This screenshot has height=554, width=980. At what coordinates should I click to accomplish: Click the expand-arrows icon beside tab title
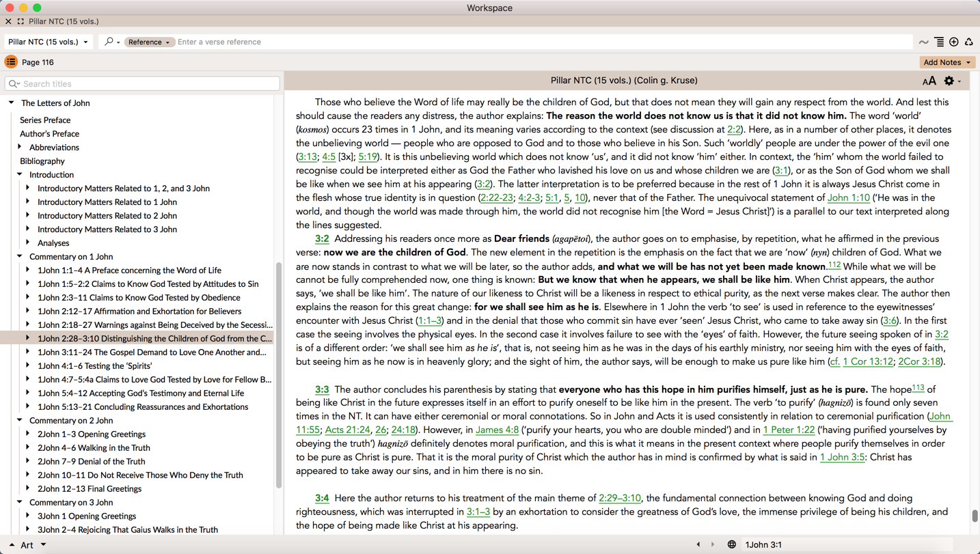(x=21, y=22)
